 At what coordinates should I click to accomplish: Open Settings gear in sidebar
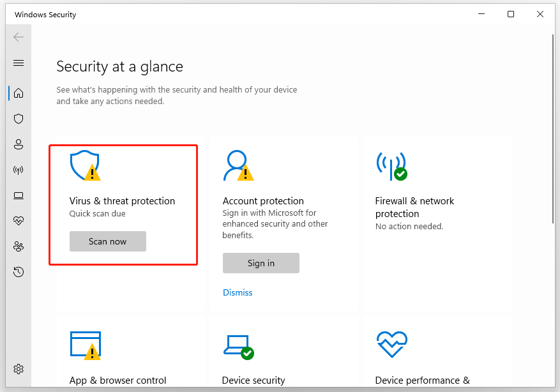point(19,369)
